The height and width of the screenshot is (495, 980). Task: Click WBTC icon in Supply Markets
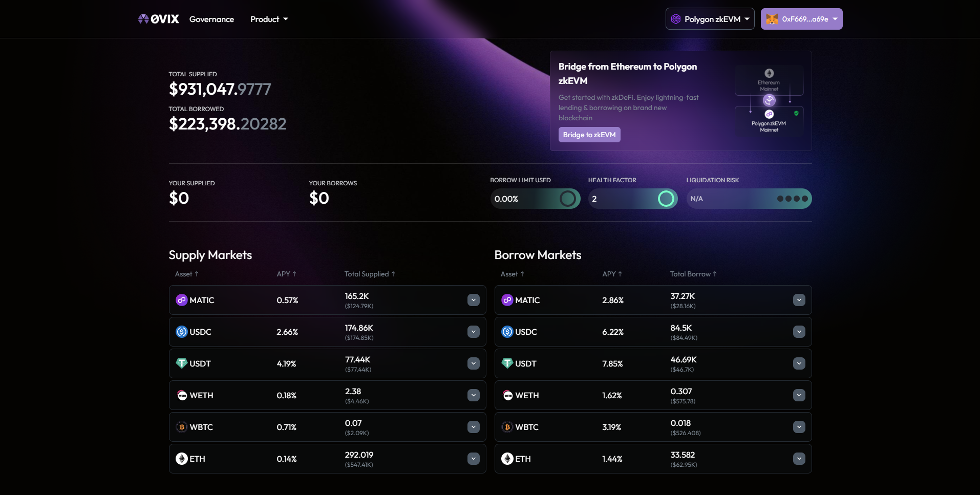pos(182,427)
